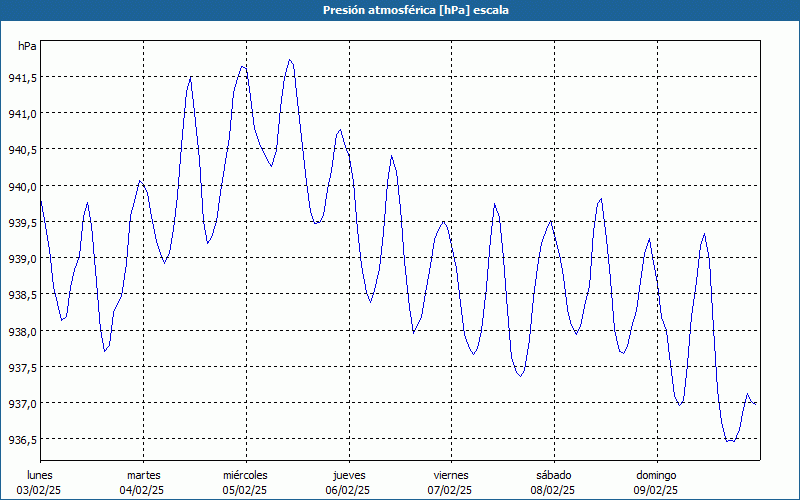The height and width of the screenshot is (500, 800).
Task: Select the 940,5 axis value
Action: 22,149
